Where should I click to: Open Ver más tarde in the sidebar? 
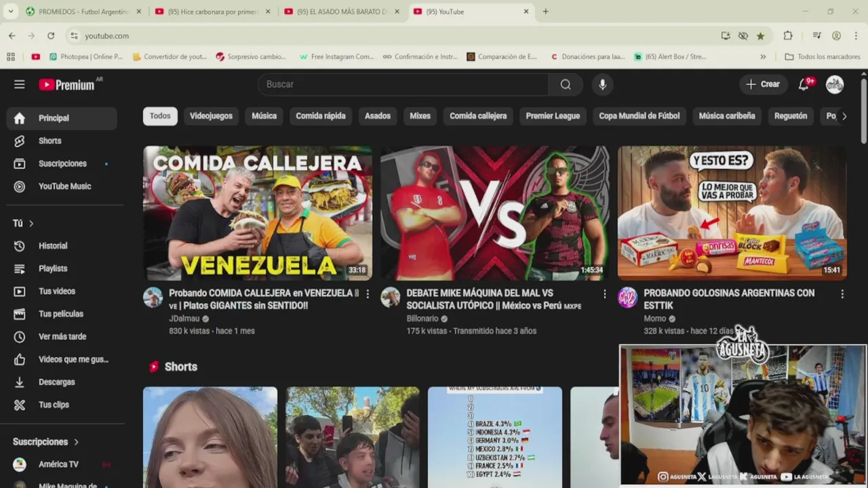point(62,337)
